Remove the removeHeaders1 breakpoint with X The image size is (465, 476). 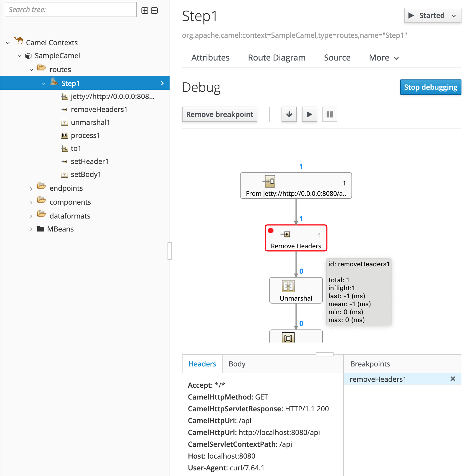point(453,379)
